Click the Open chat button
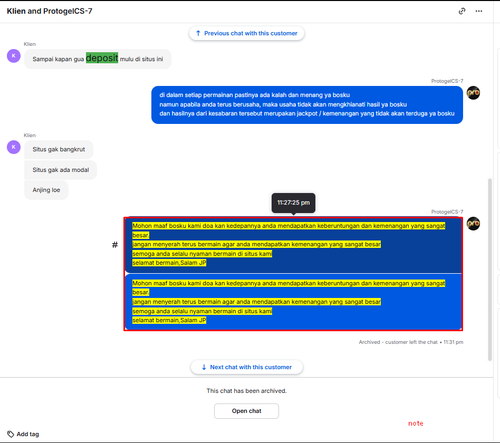The image size is (500, 443). 246,411
